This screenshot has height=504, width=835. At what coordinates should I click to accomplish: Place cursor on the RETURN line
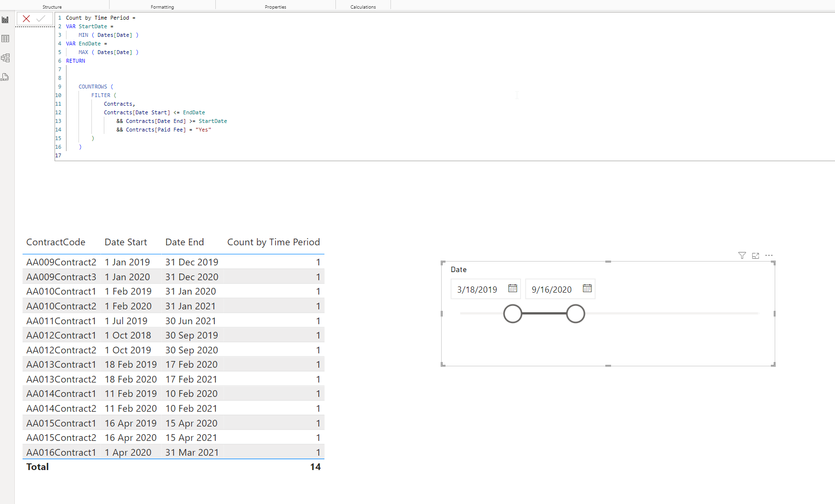click(x=76, y=61)
